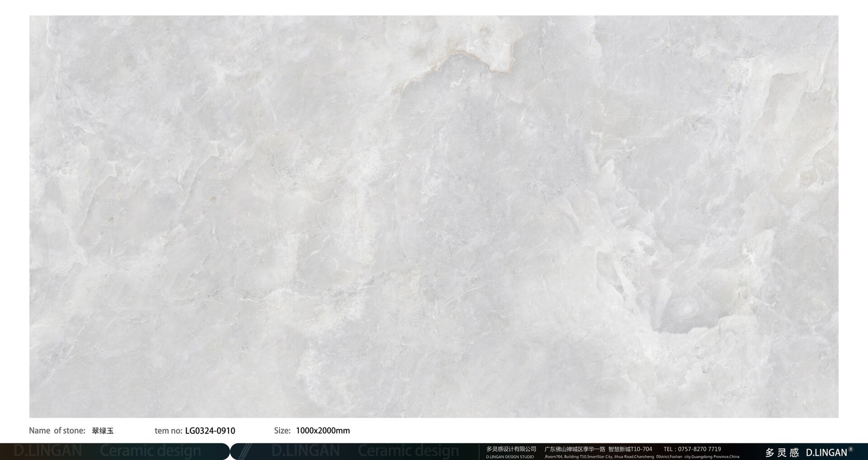868x460 pixels.
Task: Select the 1000x2000mm size value
Action: (x=323, y=431)
